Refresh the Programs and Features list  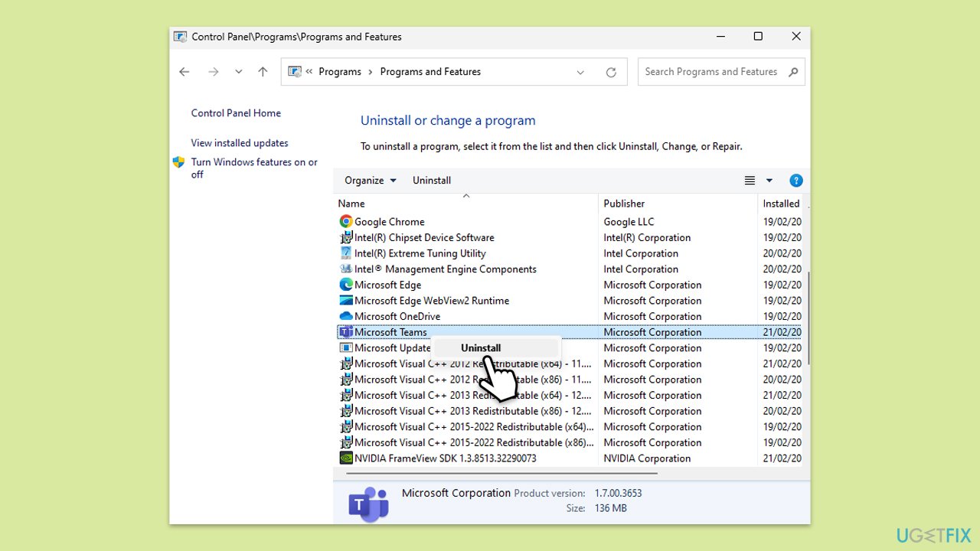611,72
